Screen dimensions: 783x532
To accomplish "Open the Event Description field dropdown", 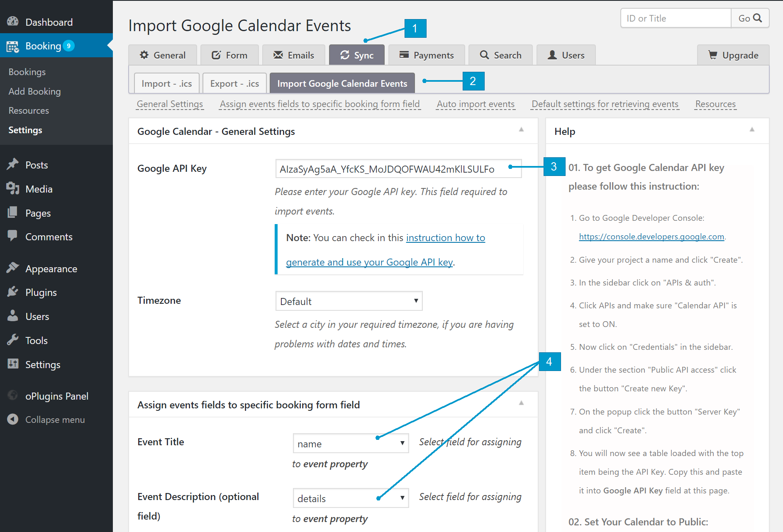I will pos(351,498).
